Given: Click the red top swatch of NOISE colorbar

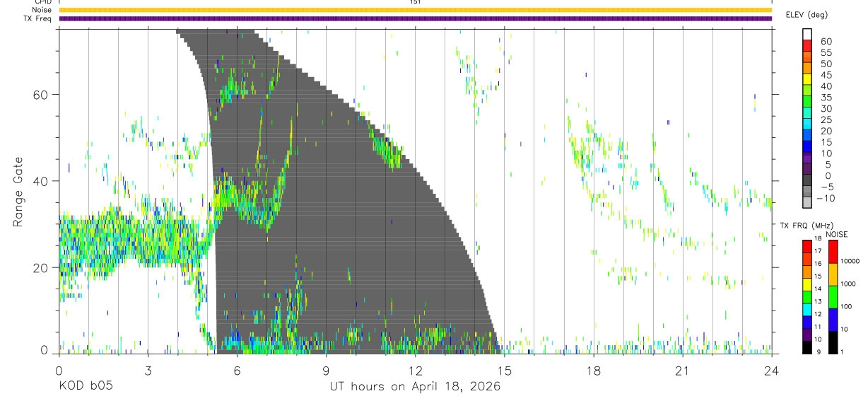Looking at the screenshot, I should [833, 252].
